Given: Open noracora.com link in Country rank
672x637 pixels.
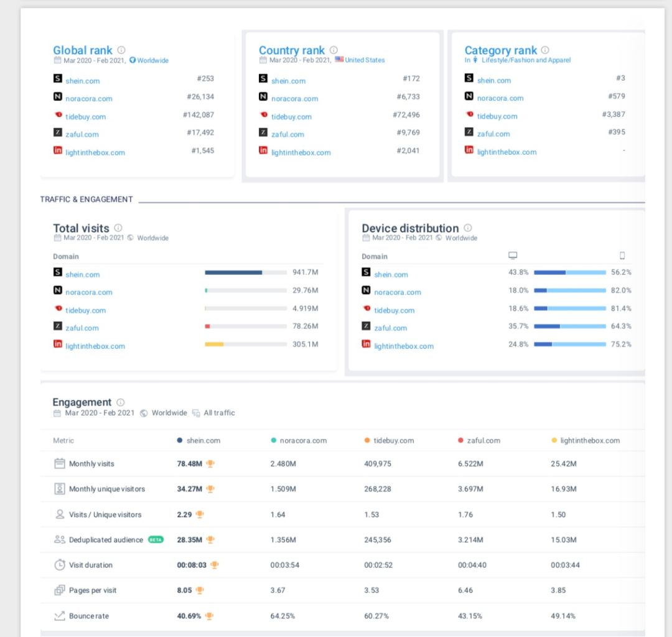Looking at the screenshot, I should [x=294, y=98].
